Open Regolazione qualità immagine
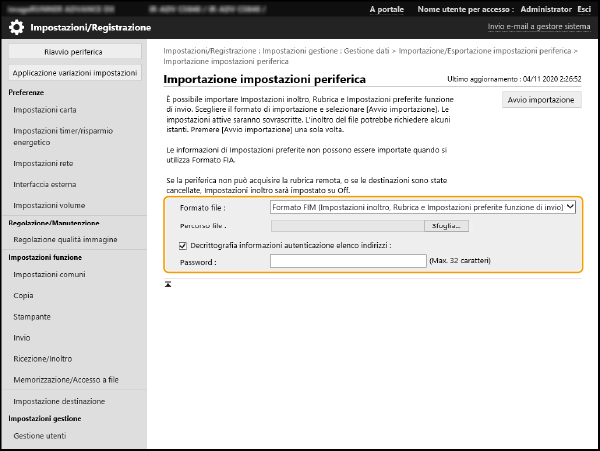Image resolution: width=600 pixels, height=451 pixels. (65, 240)
